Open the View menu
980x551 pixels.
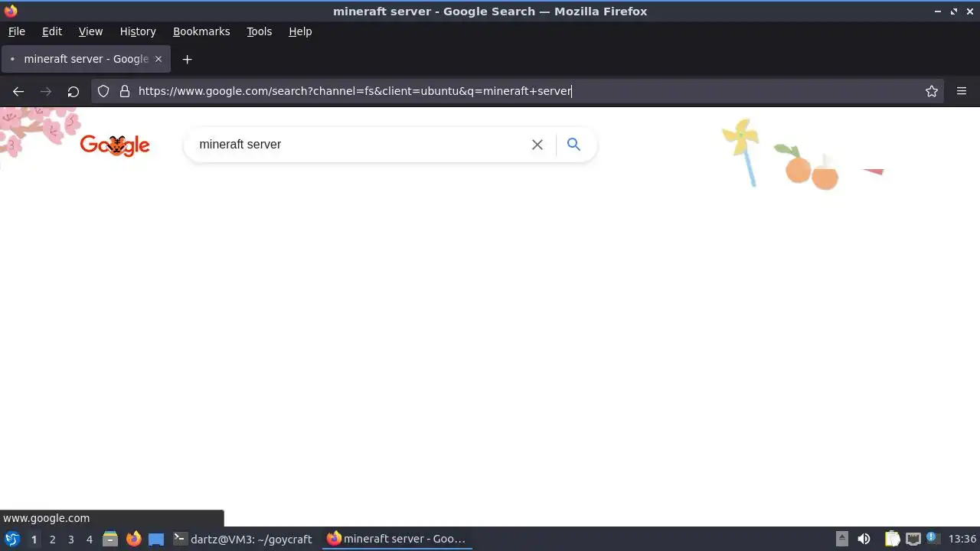(90, 31)
